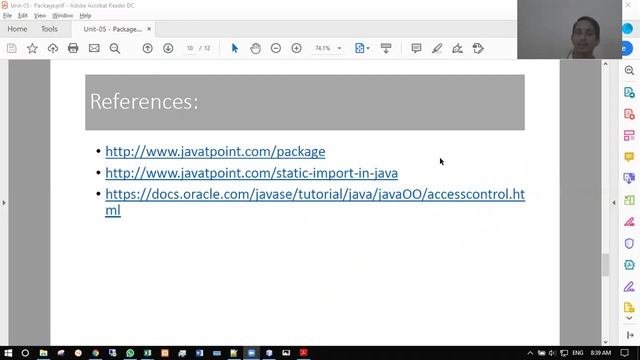Show more tools with sidebar chevron

[629, 318]
